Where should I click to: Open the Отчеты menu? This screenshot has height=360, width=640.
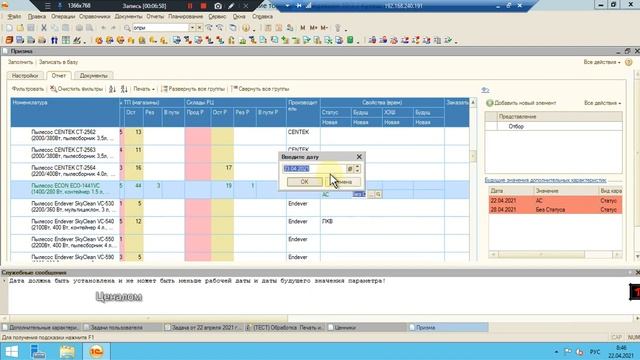pyautogui.click(x=155, y=17)
